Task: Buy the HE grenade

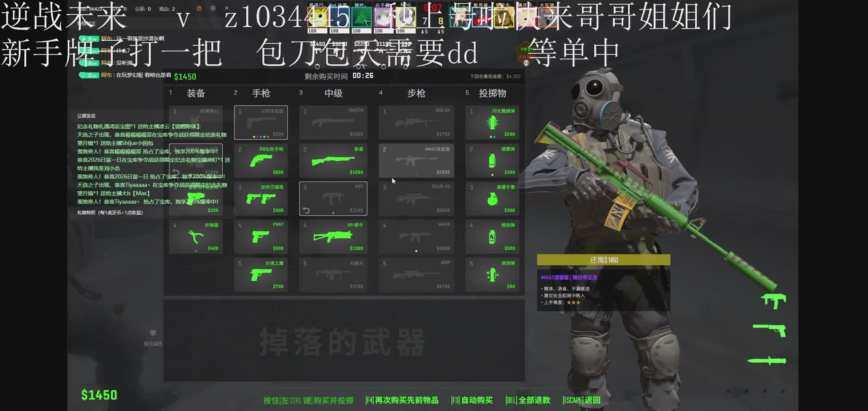Action: click(492, 199)
